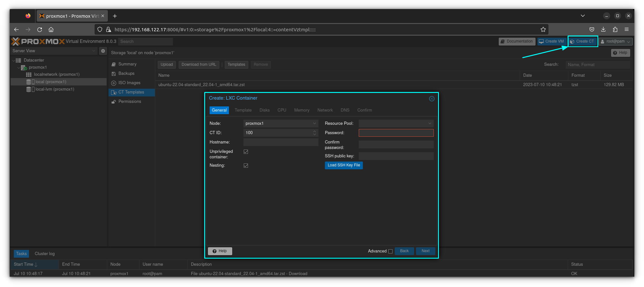Switch to DNS tab in dialog
644x287 pixels.
[345, 110]
